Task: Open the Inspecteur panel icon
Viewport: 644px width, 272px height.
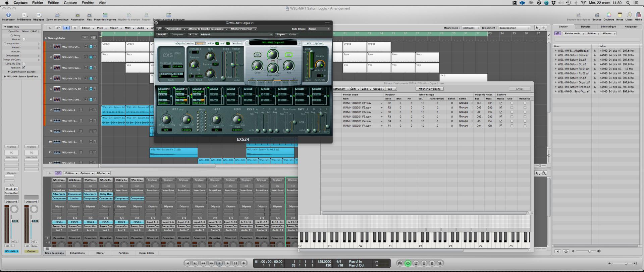Action: [8, 15]
